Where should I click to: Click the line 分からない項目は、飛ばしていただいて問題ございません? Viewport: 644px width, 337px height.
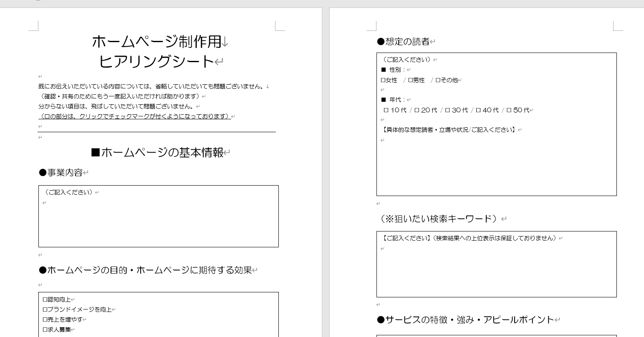[116, 106]
